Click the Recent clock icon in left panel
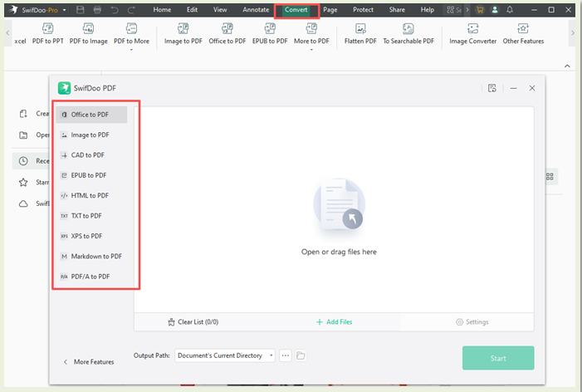Screen dimensions: 582x392 tap(23, 161)
